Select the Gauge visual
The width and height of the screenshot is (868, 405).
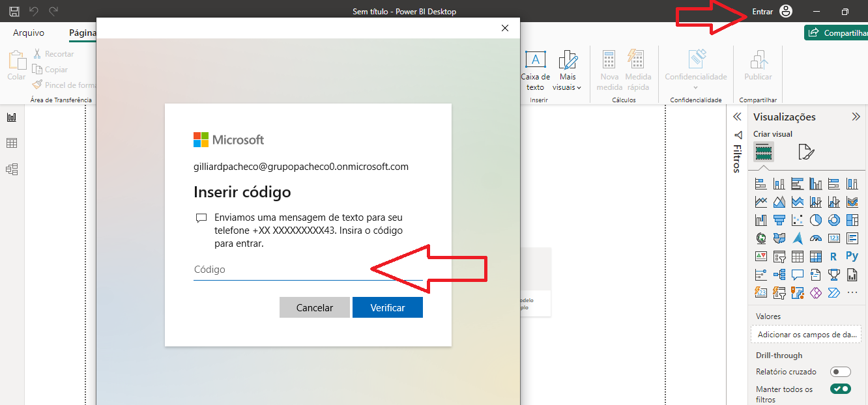[815, 238]
